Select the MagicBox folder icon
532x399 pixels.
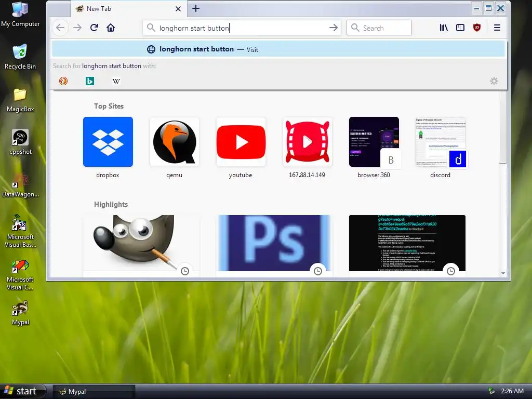(x=20, y=100)
